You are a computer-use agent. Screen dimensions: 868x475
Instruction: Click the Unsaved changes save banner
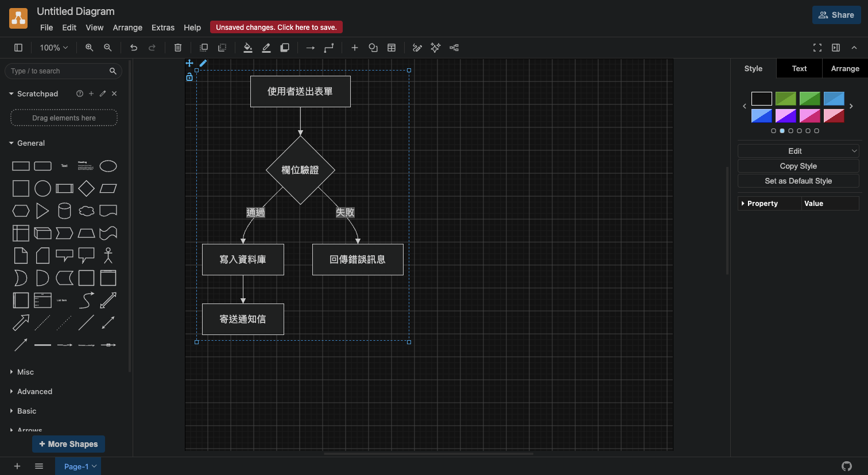click(276, 27)
